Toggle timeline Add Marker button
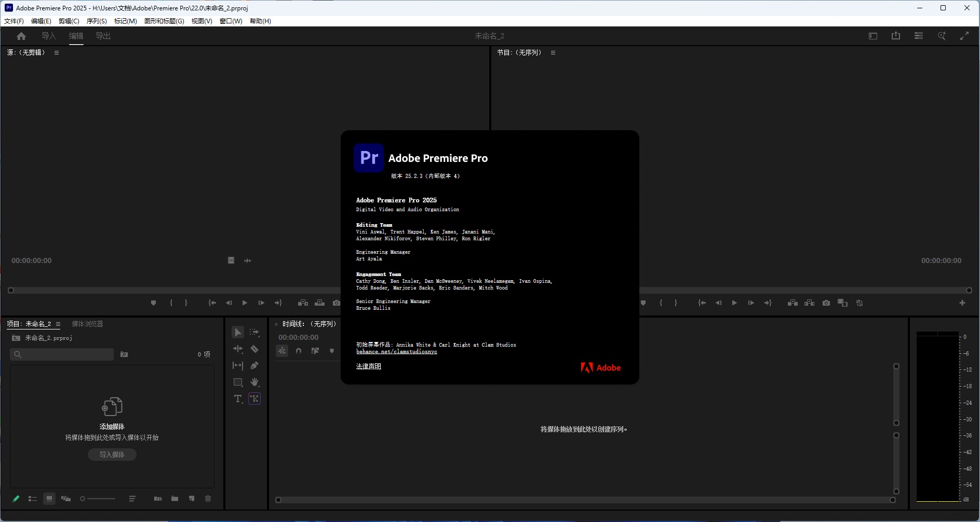The image size is (980, 522). [x=332, y=351]
